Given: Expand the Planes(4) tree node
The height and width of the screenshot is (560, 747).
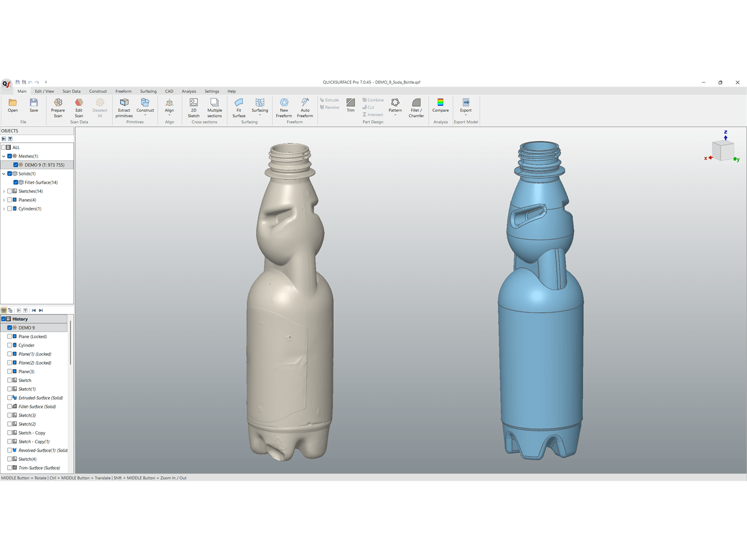Looking at the screenshot, I should (4, 200).
